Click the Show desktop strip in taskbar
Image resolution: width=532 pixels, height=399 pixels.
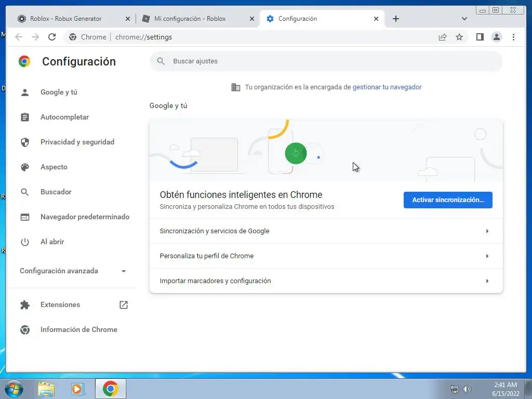click(528, 389)
